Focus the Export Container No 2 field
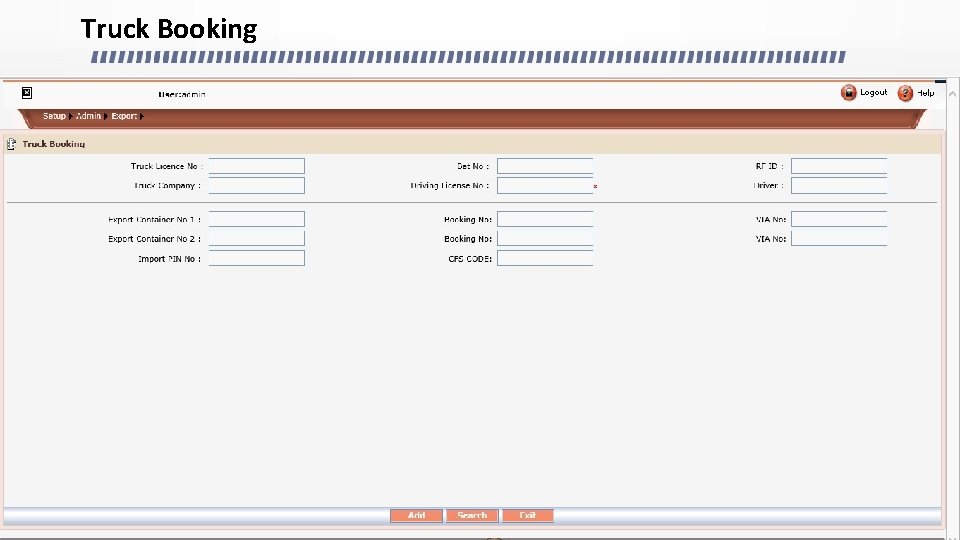960x540 pixels. click(x=257, y=239)
